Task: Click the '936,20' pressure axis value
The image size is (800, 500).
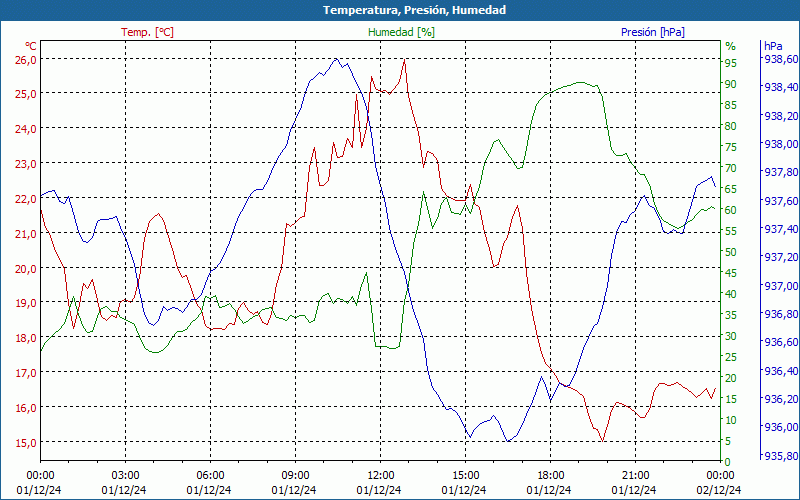Action: point(780,398)
